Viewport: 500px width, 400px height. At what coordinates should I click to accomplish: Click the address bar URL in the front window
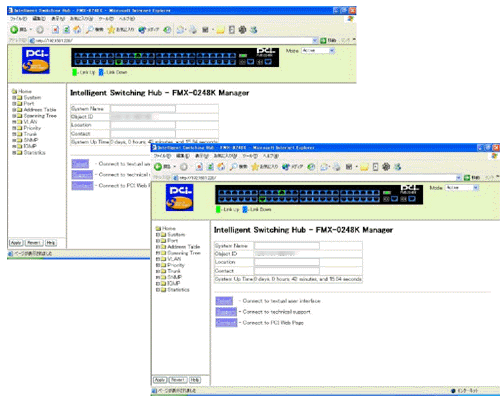198,178
